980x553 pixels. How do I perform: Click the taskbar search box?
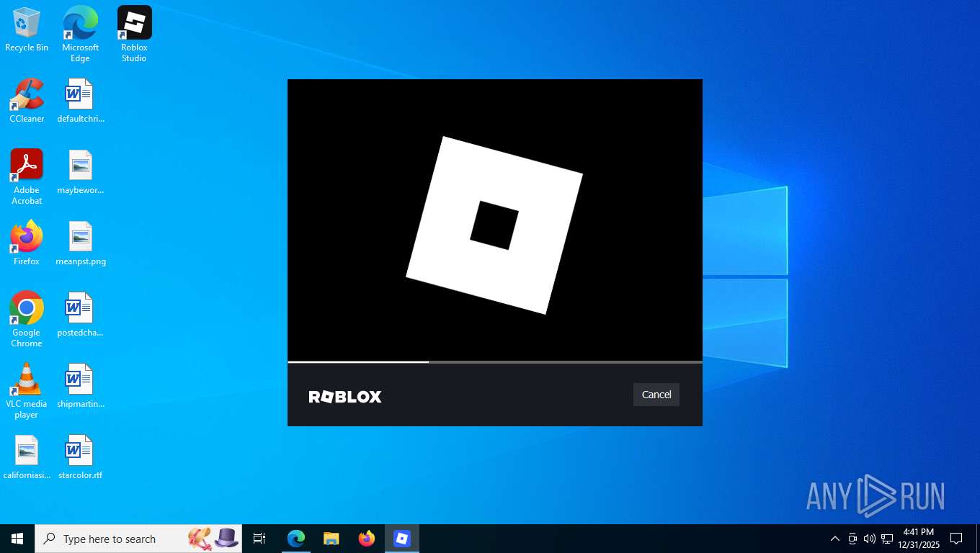pos(138,539)
